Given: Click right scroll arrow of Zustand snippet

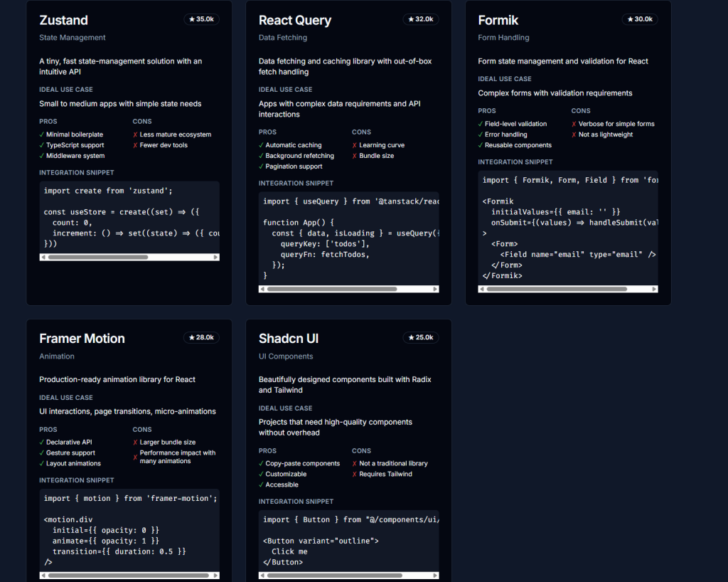Looking at the screenshot, I should click(215, 257).
